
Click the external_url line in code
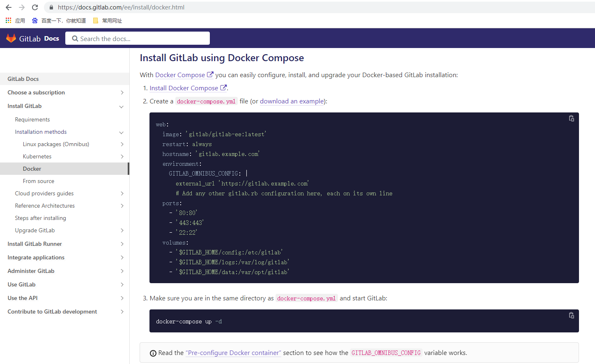[242, 183]
